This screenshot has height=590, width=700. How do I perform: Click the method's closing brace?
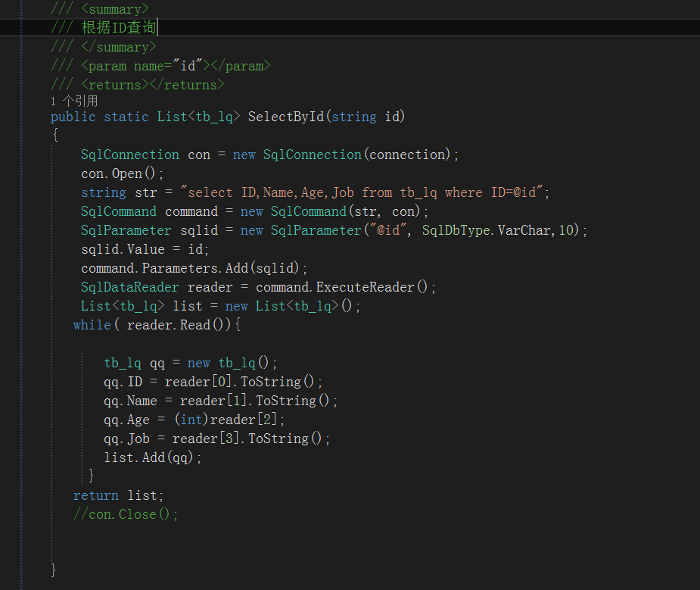pos(54,570)
